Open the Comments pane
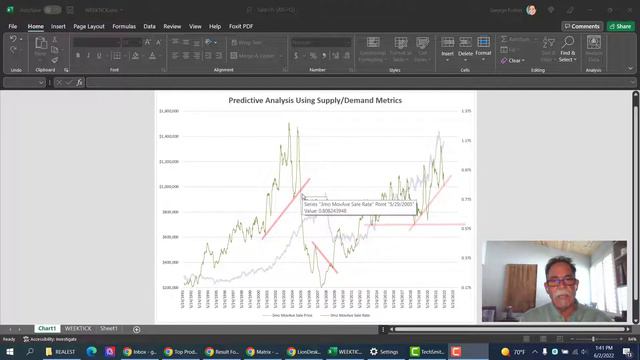 (x=582, y=27)
